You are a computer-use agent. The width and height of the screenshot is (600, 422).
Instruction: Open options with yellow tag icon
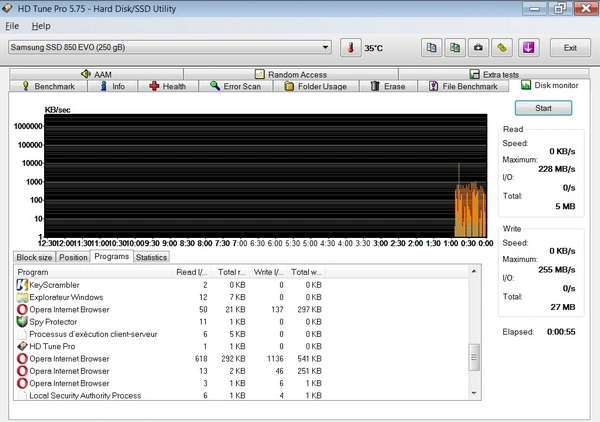[x=502, y=47]
